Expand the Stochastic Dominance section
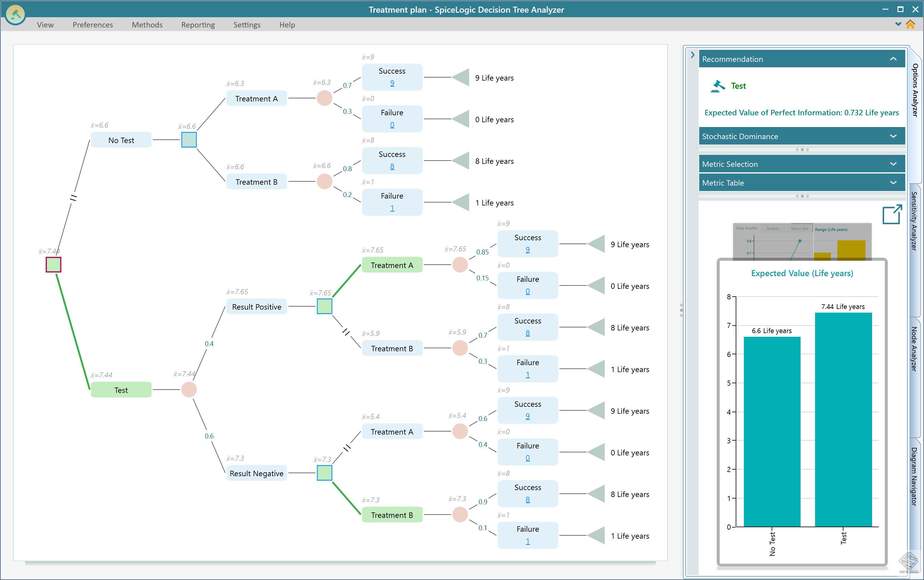This screenshot has width=924, height=580. (894, 136)
